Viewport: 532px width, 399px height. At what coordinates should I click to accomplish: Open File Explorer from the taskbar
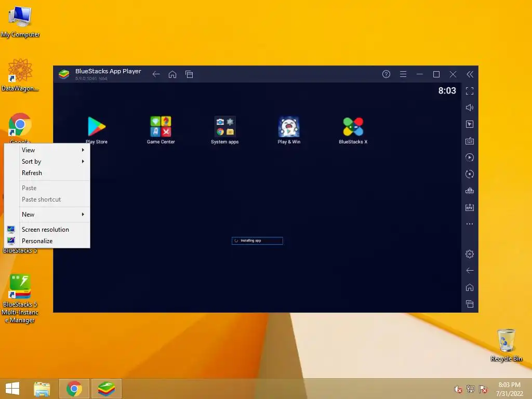42,389
